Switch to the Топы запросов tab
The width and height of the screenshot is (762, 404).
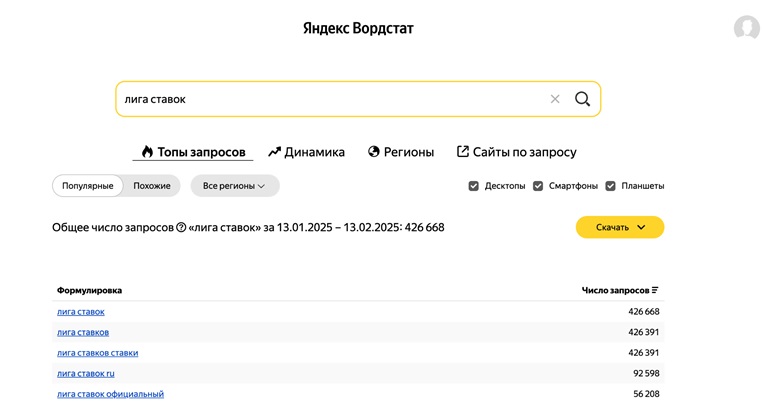coord(193,152)
